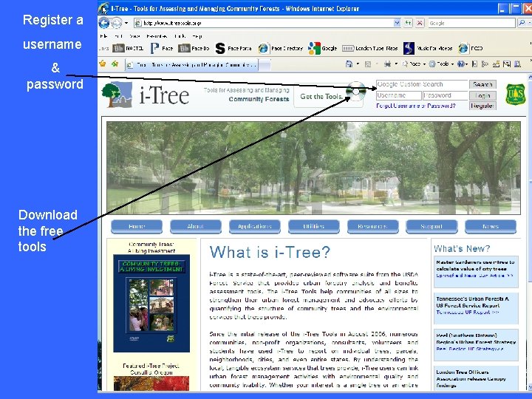Click the About navigation button

[195, 226]
